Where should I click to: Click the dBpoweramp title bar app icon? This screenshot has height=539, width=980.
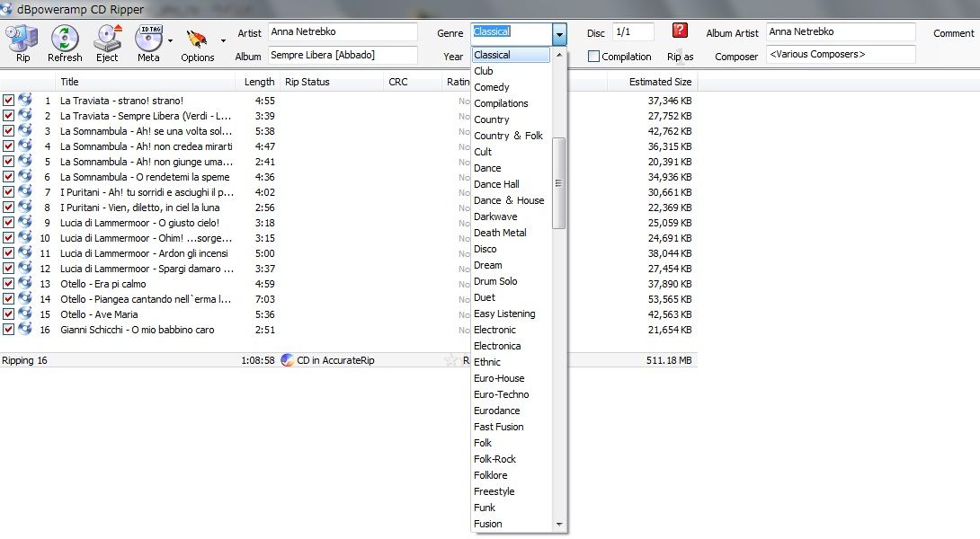[x=6, y=9]
